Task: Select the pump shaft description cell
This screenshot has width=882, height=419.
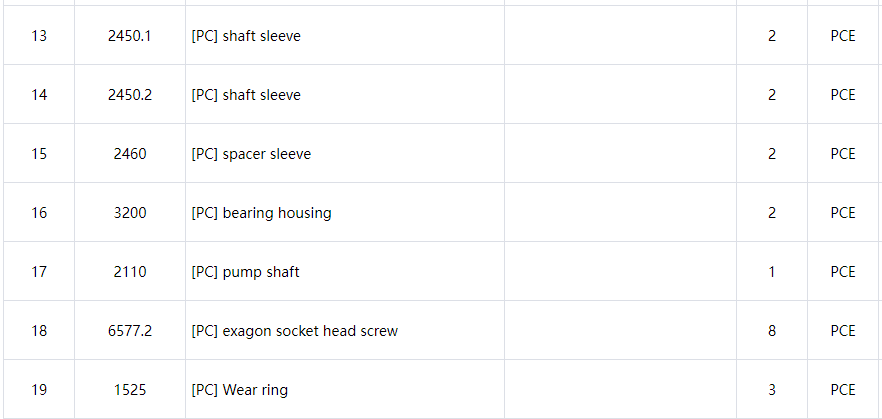Action: point(345,272)
